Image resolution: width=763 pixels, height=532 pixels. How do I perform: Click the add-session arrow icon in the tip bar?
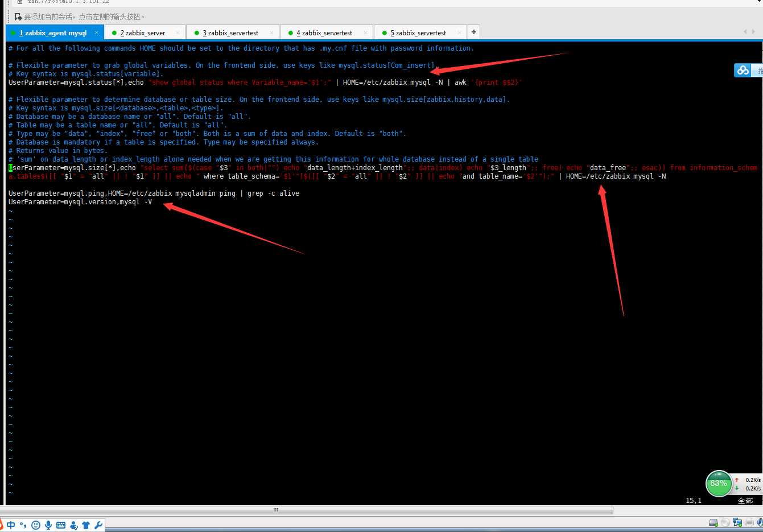[18, 17]
